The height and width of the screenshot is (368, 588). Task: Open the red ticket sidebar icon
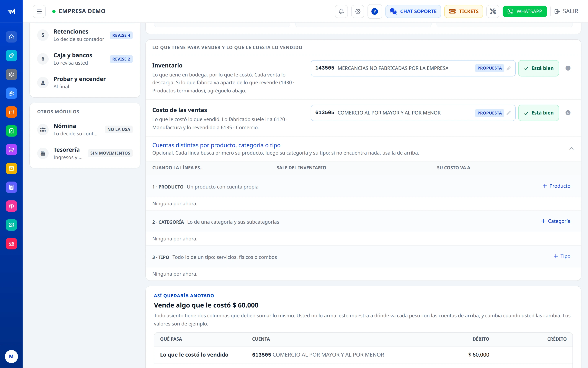point(11,244)
